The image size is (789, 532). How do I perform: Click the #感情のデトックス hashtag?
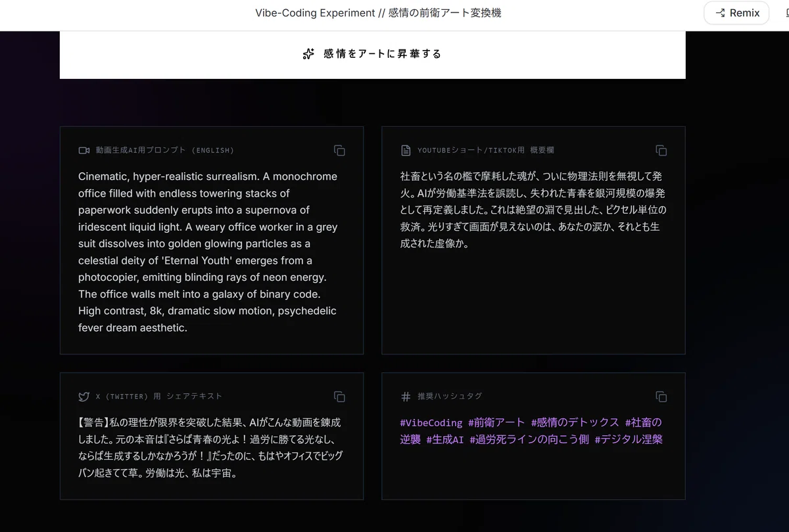[575, 422]
